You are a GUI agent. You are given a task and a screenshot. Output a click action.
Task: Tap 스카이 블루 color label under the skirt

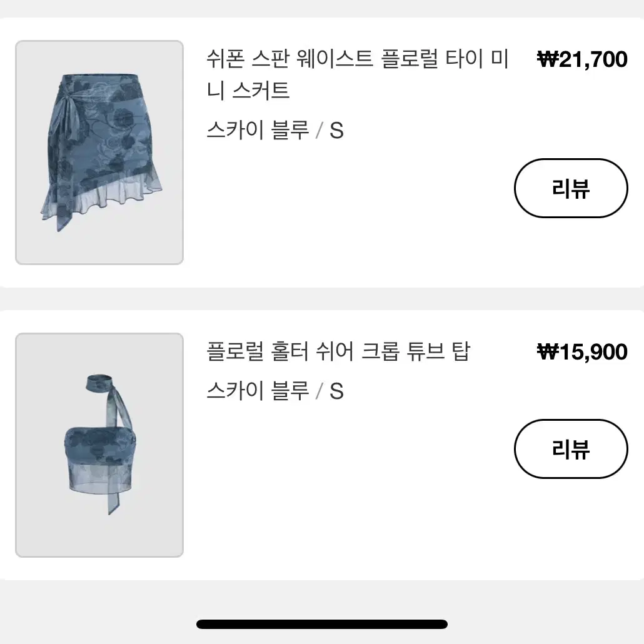(x=258, y=130)
